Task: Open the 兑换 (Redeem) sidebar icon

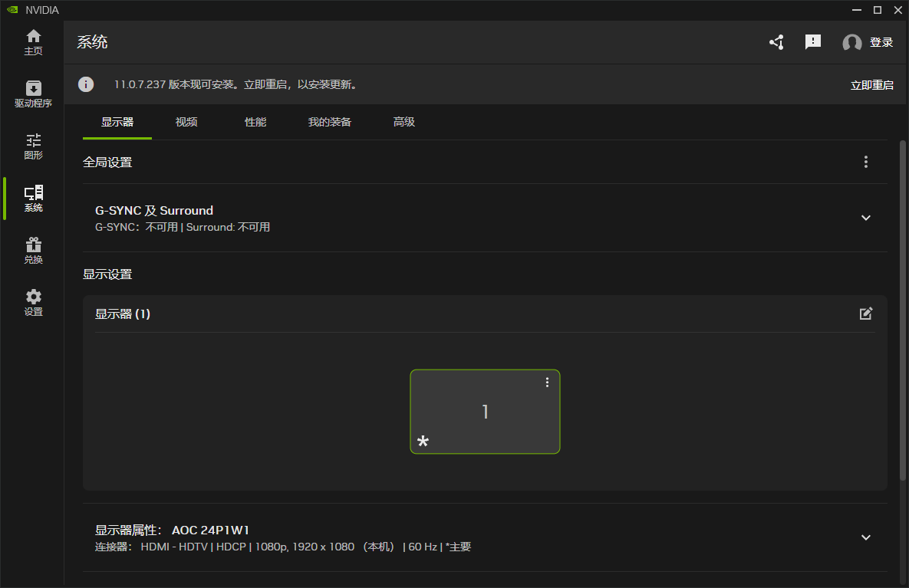Action: tap(33, 250)
